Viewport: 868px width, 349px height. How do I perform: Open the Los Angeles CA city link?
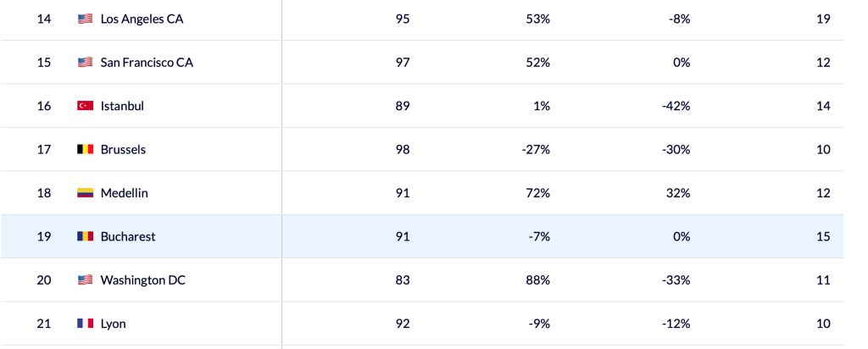pos(142,19)
